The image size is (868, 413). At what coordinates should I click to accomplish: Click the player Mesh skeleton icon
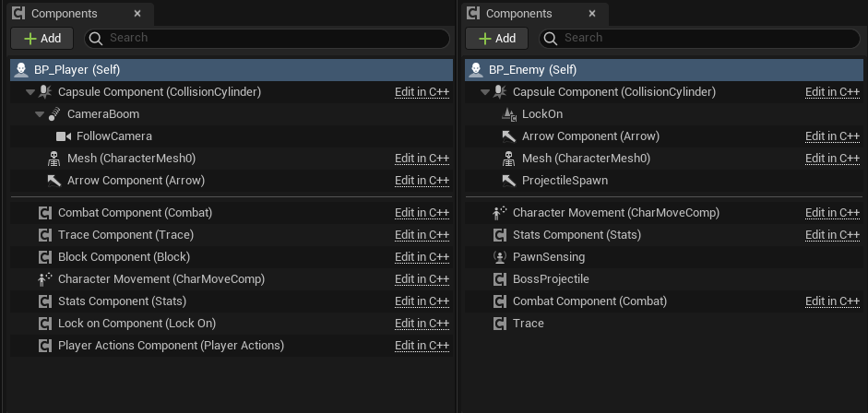54,159
